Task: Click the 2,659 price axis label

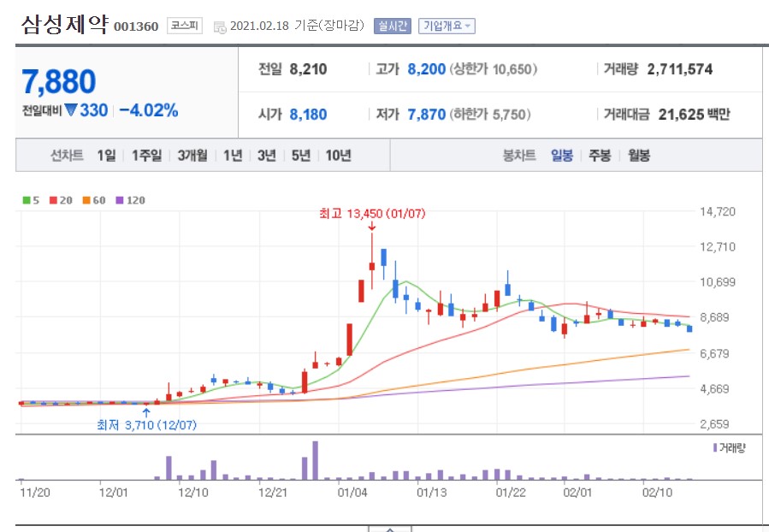Action: click(714, 423)
